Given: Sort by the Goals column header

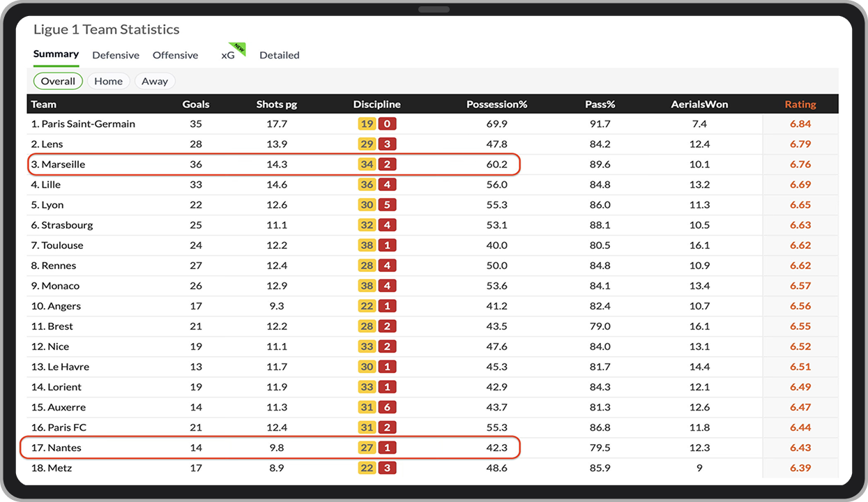Looking at the screenshot, I should [x=196, y=104].
